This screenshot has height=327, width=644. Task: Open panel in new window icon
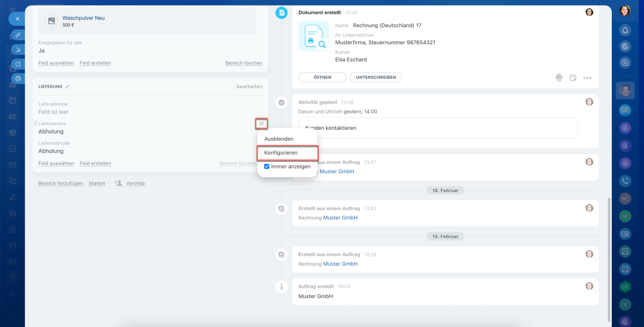coord(18,64)
